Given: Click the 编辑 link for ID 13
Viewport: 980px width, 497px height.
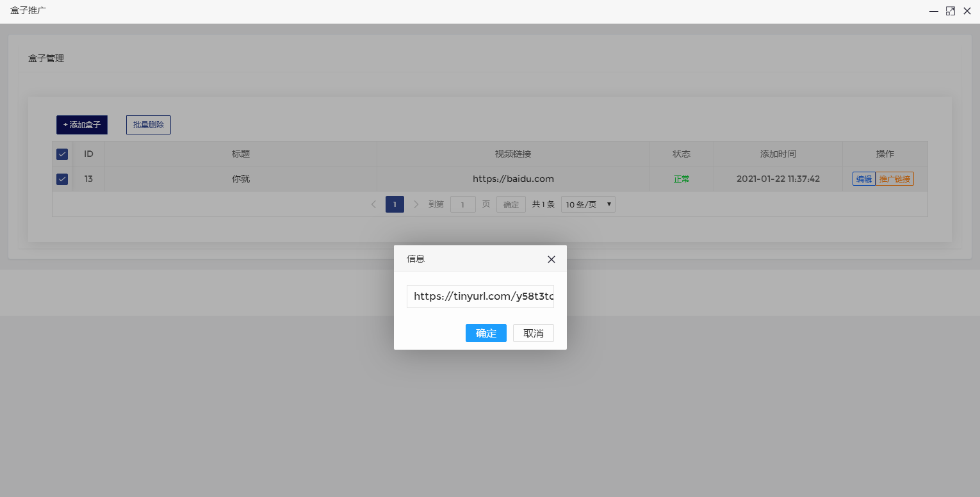Looking at the screenshot, I should pyautogui.click(x=863, y=179).
